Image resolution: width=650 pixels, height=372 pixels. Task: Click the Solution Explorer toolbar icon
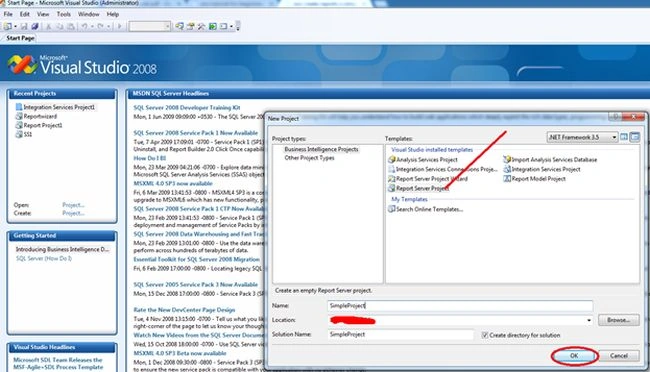pos(179,27)
